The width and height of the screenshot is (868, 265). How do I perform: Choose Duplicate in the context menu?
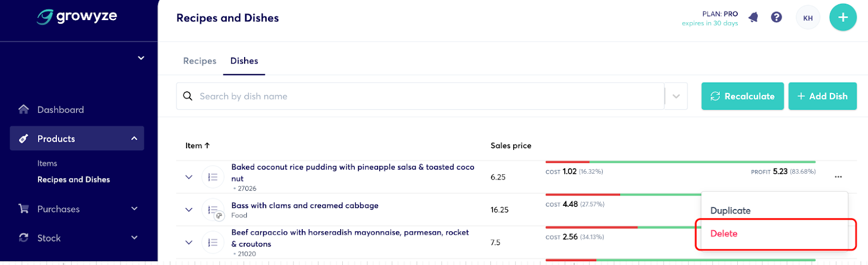click(730, 211)
